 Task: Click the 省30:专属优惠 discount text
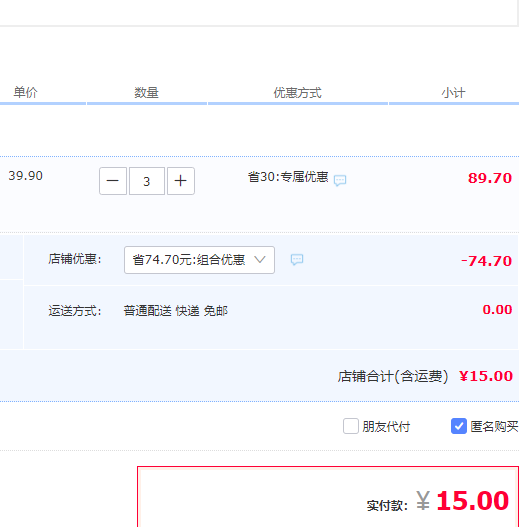(288, 176)
